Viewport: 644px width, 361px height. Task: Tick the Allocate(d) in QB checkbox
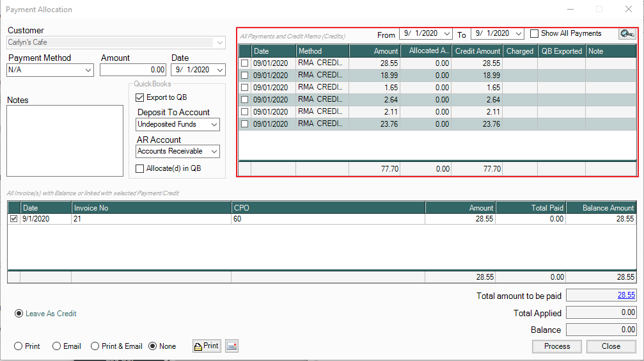[x=140, y=168]
